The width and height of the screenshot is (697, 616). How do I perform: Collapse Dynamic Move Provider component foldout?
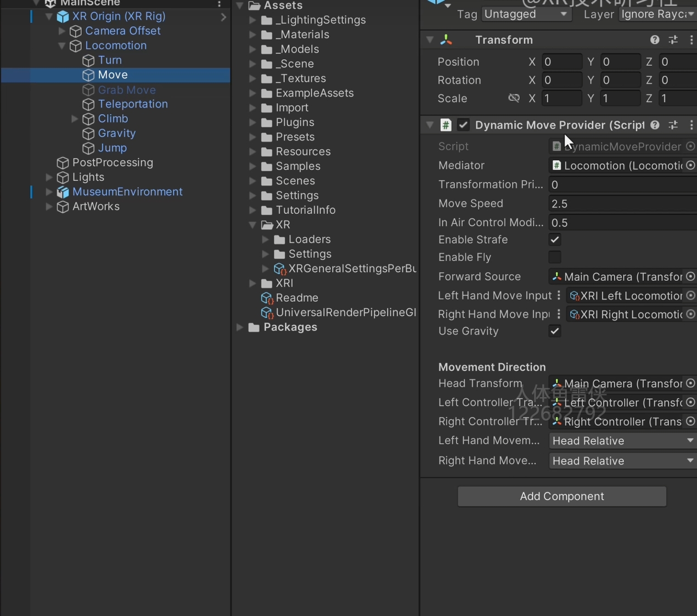[430, 125]
